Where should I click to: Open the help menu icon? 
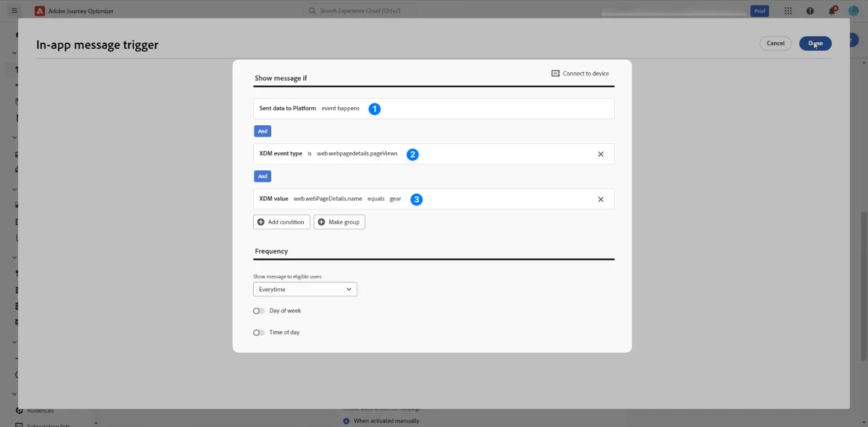pyautogui.click(x=810, y=11)
